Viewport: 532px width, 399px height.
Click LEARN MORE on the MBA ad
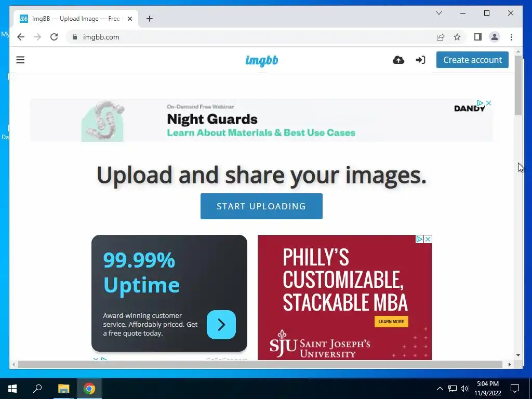tap(391, 322)
